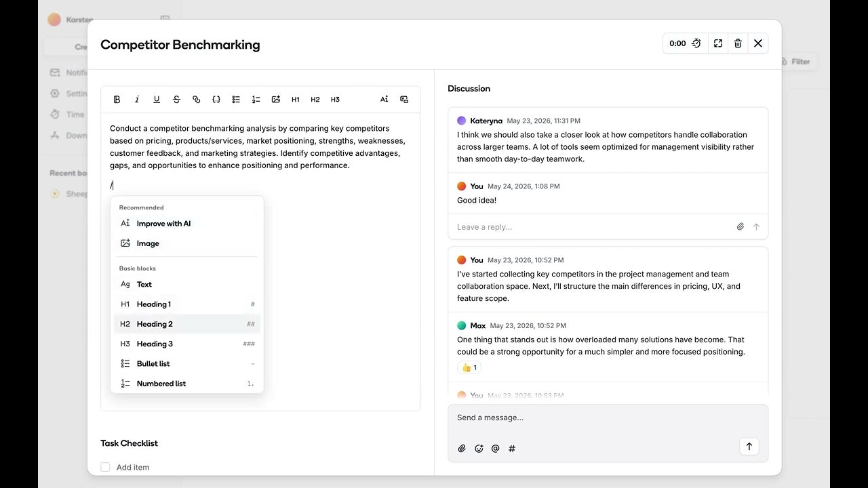
Task: Focus the Leave a reply field
Action: (x=593, y=227)
